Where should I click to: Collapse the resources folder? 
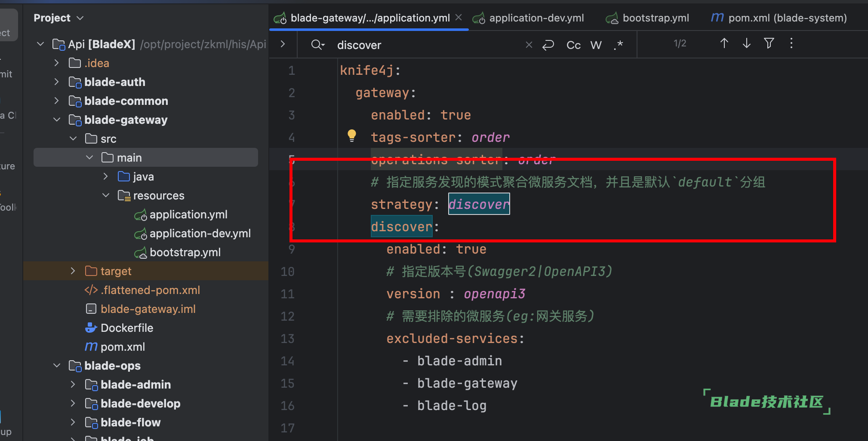click(x=106, y=196)
